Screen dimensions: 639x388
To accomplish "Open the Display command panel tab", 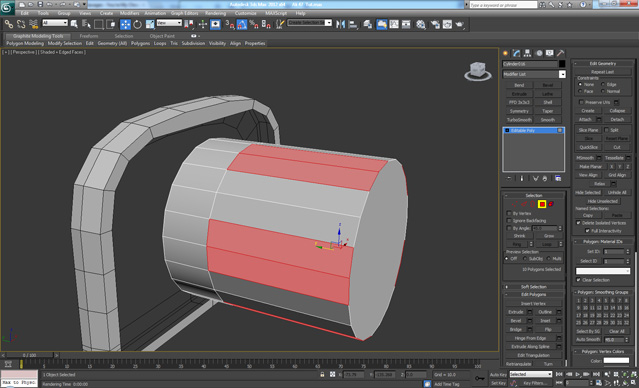I will [x=550, y=53].
